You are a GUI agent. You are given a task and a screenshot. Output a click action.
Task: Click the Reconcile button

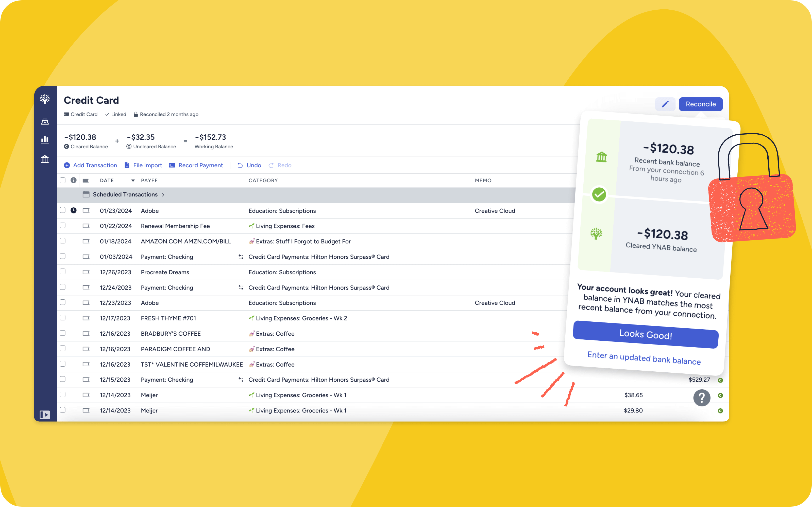tap(701, 104)
